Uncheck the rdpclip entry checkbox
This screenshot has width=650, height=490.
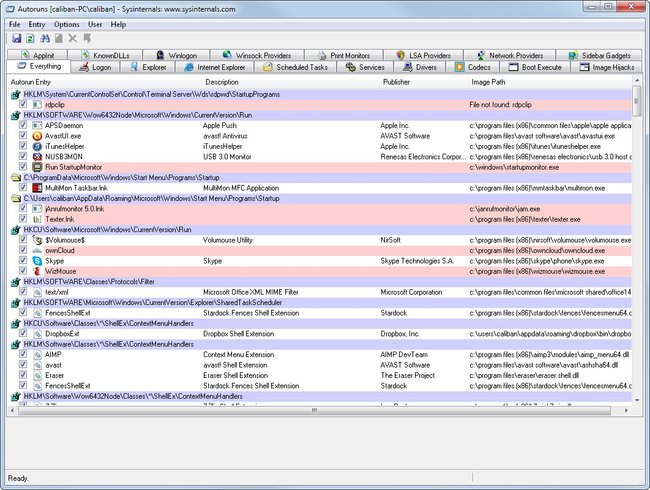tap(23, 104)
